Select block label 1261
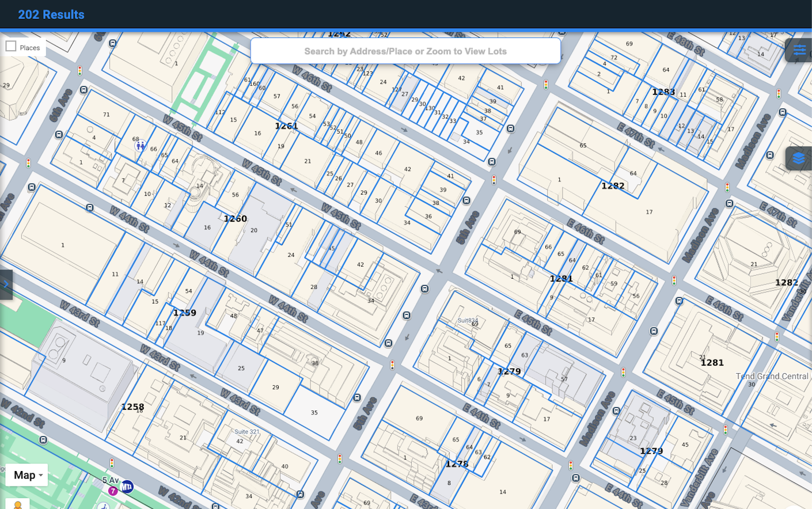This screenshot has width=812, height=509. (286, 126)
